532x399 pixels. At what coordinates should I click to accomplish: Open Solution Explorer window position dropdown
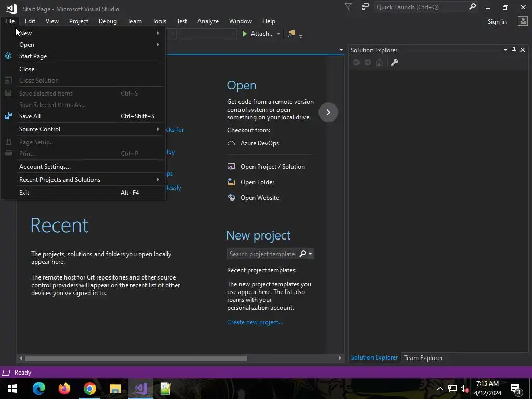[x=505, y=50]
